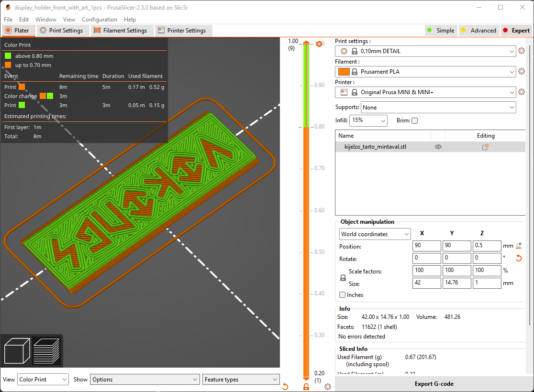This screenshot has height=392, width=534.
Task: Click the Scale factors X field
Action: tap(427, 270)
